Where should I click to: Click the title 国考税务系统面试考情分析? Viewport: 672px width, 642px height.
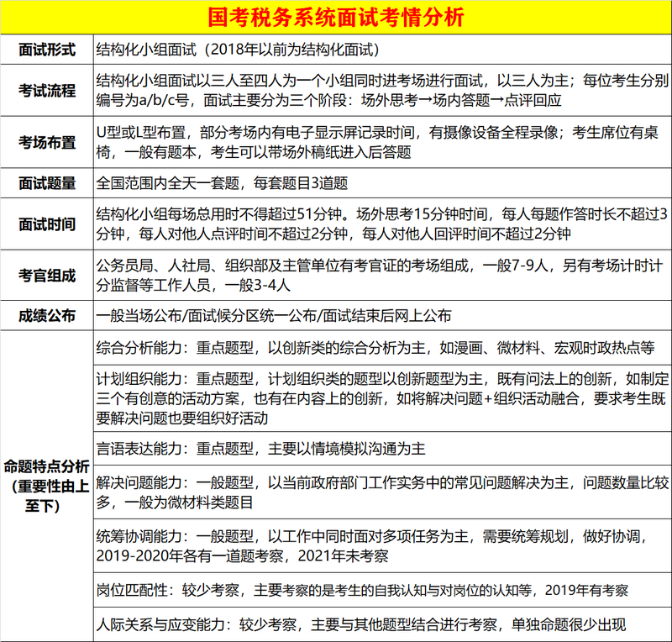coord(336,17)
